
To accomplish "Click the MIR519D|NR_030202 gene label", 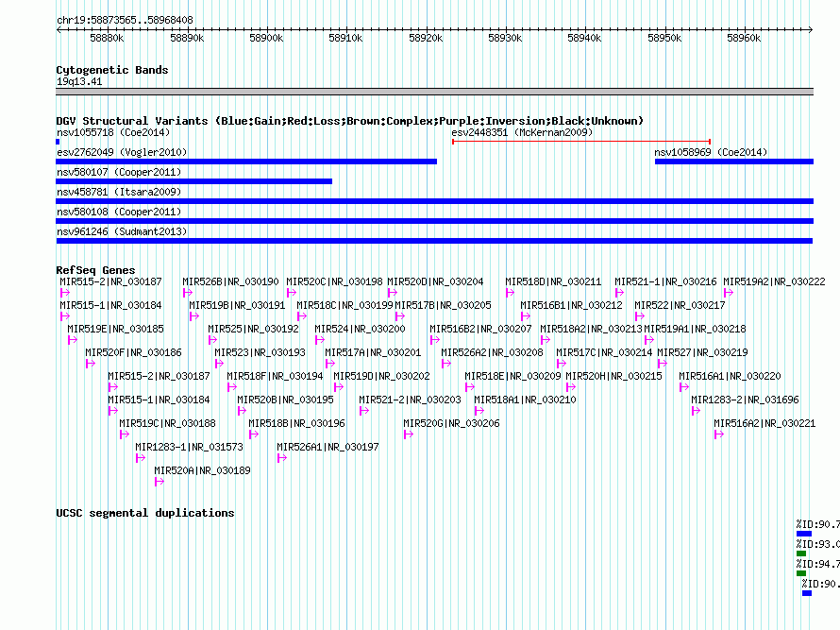I will coord(381,376).
